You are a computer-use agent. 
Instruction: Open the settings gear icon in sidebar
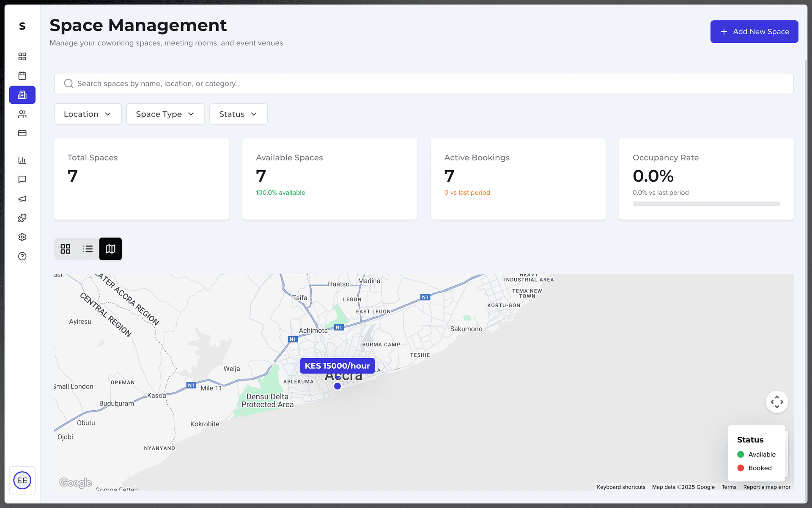click(22, 237)
